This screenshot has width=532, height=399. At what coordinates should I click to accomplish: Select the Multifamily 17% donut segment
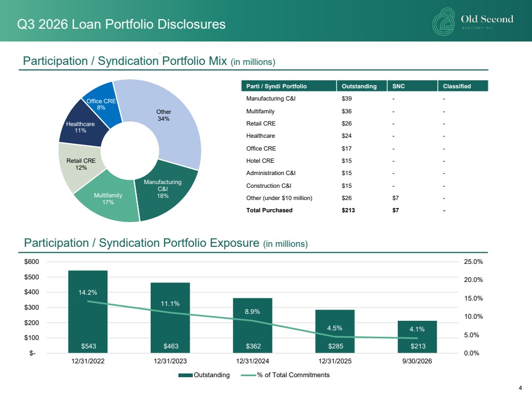tap(109, 200)
